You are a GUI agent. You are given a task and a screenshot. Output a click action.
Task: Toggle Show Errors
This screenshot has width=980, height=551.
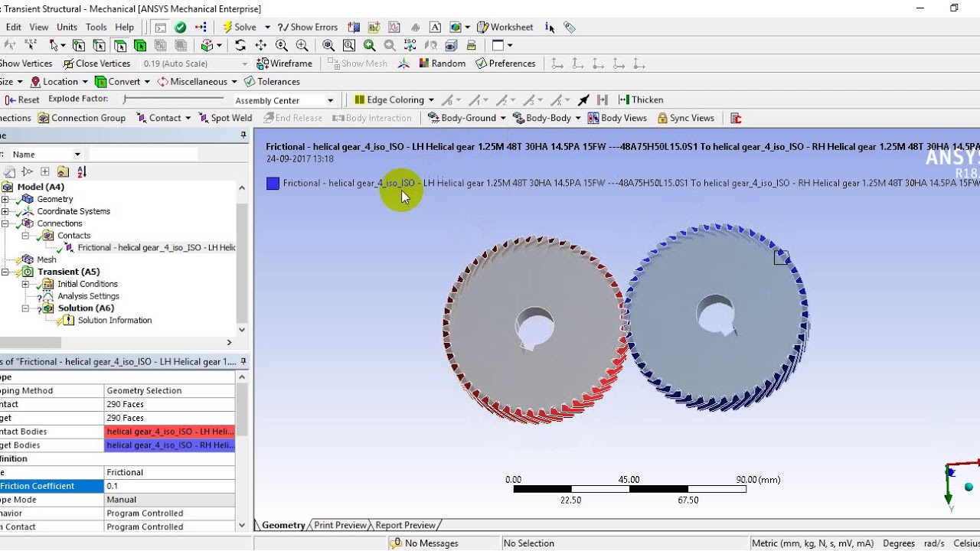click(307, 27)
